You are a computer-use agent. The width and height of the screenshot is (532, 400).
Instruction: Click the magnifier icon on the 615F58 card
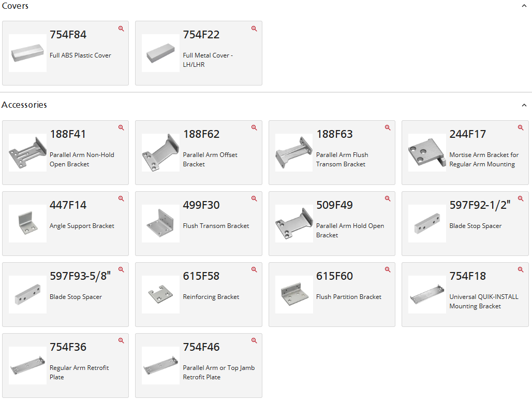point(254,269)
